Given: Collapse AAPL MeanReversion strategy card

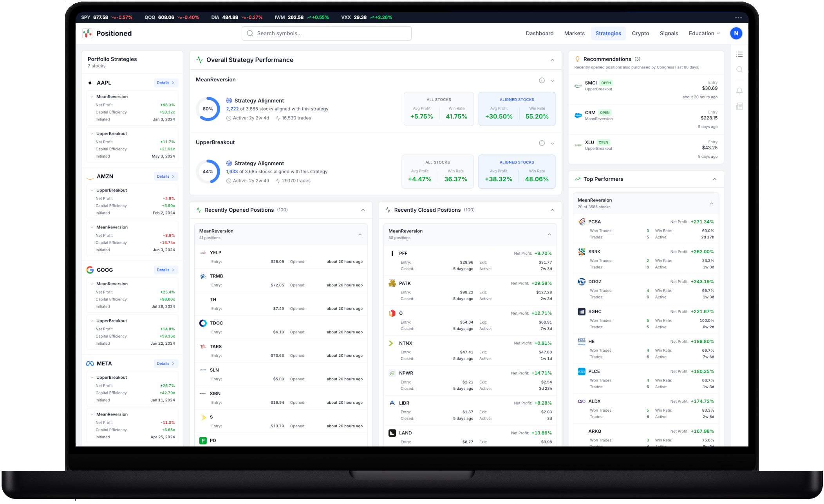Looking at the screenshot, I should (x=92, y=97).
